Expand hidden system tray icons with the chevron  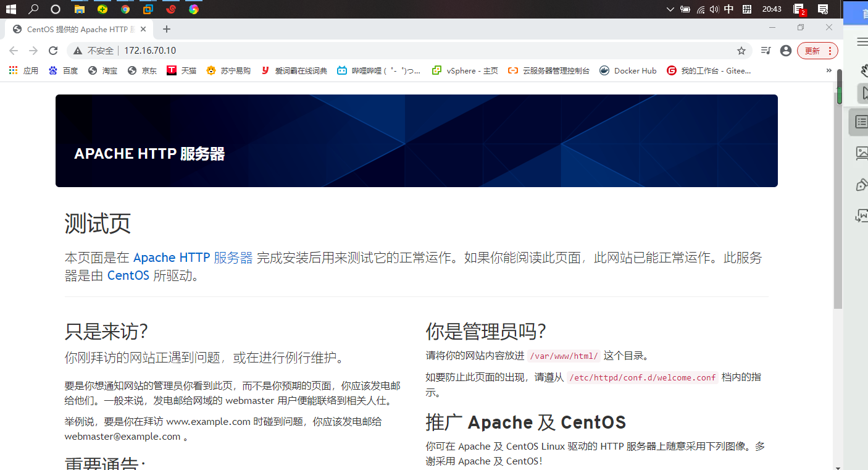pyautogui.click(x=670, y=9)
